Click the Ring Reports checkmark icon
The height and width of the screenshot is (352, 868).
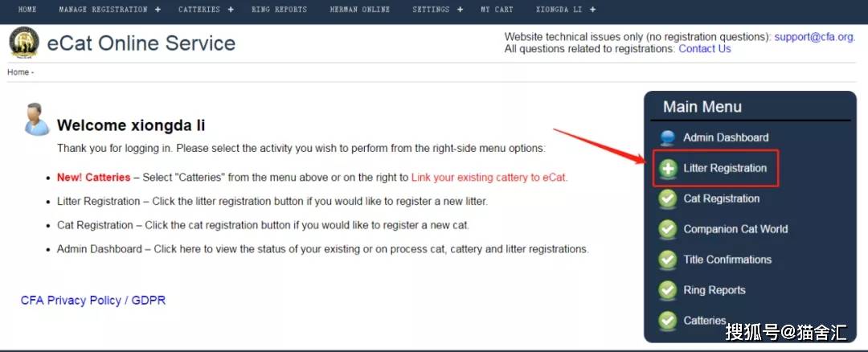(x=668, y=290)
